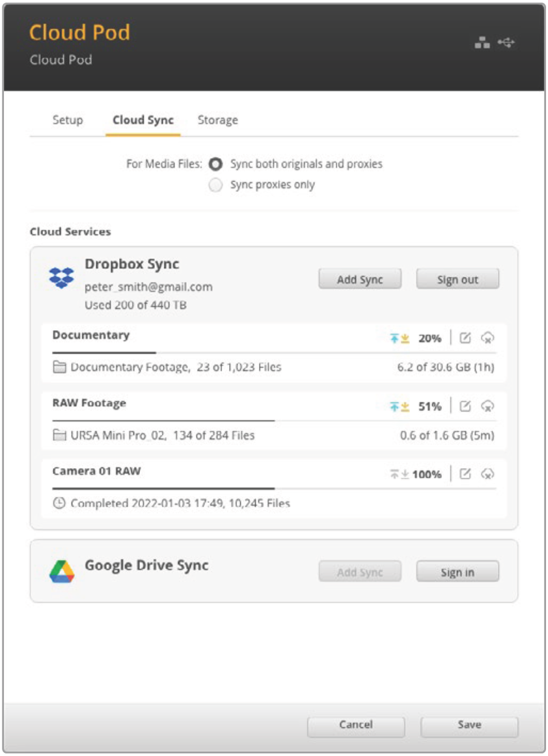Viewport: 548px width, 756px height.
Task: Remove the RAW Footage cloud sync
Action: pos(487,406)
